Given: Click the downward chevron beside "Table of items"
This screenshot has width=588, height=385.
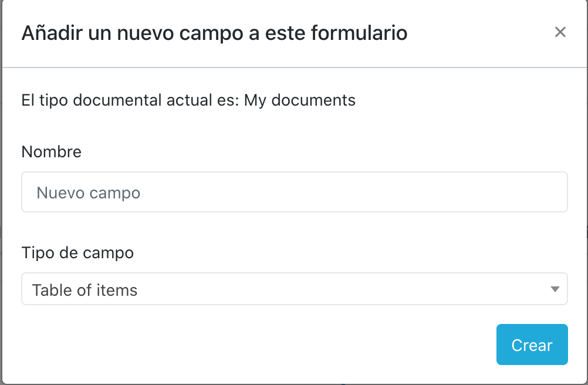Looking at the screenshot, I should pos(554,289).
